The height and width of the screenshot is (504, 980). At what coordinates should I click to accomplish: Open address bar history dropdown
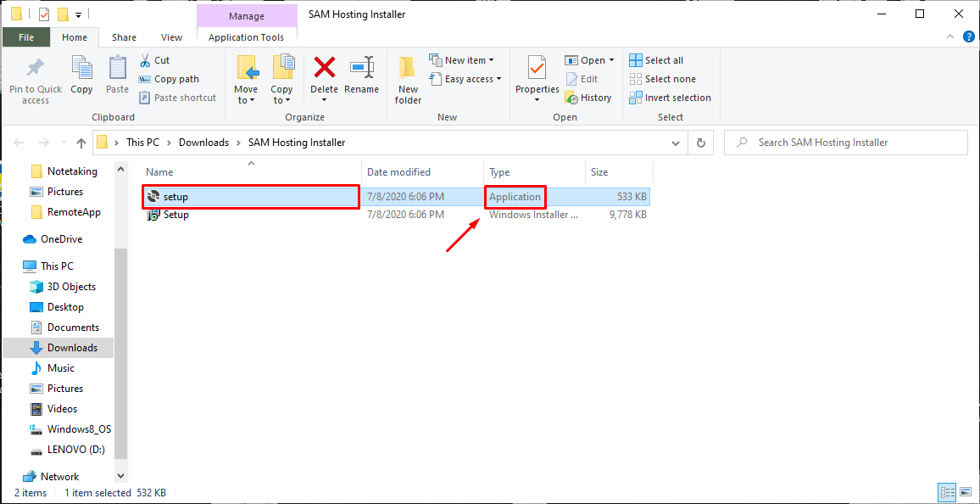tap(676, 143)
